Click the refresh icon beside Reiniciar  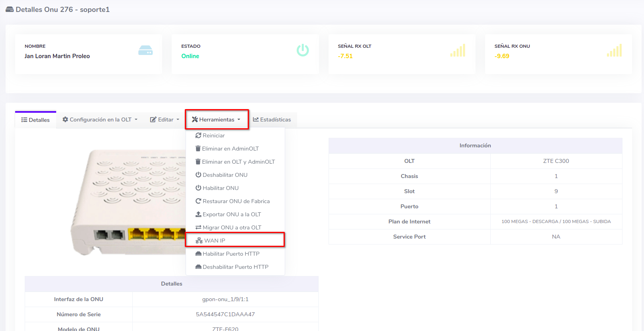pyautogui.click(x=198, y=135)
